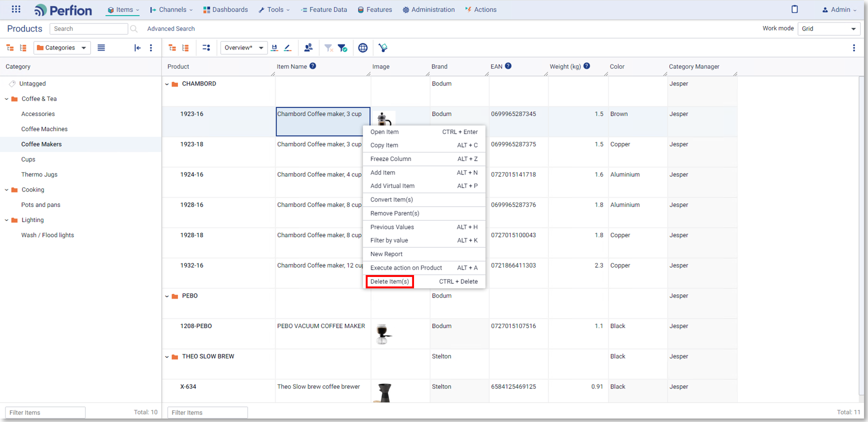
Task: Open the Categories dropdown
Action: point(62,48)
